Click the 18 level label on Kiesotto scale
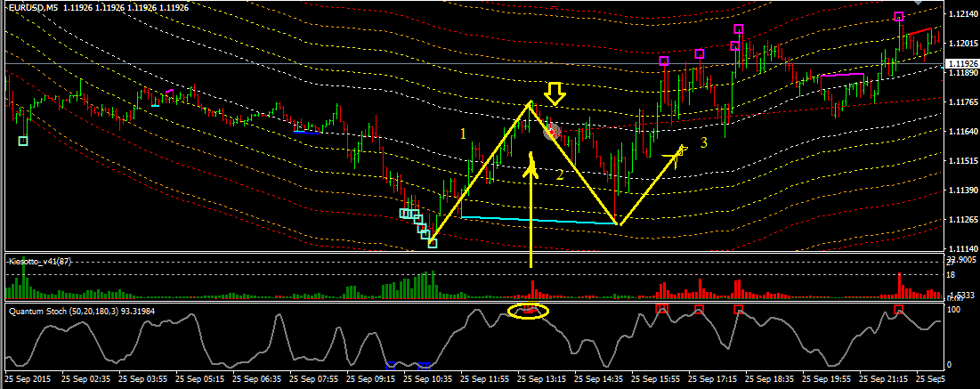 pos(952,274)
